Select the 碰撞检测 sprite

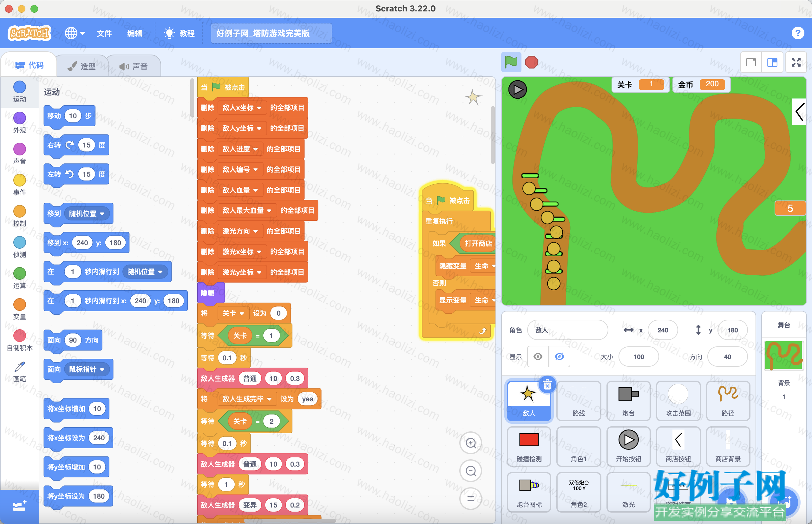tap(529, 446)
